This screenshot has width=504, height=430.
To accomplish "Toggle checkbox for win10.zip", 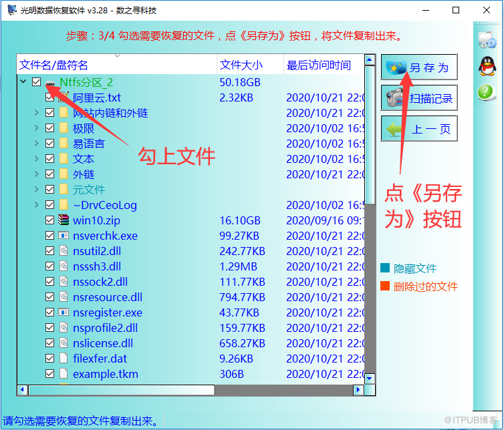I will click(x=49, y=220).
